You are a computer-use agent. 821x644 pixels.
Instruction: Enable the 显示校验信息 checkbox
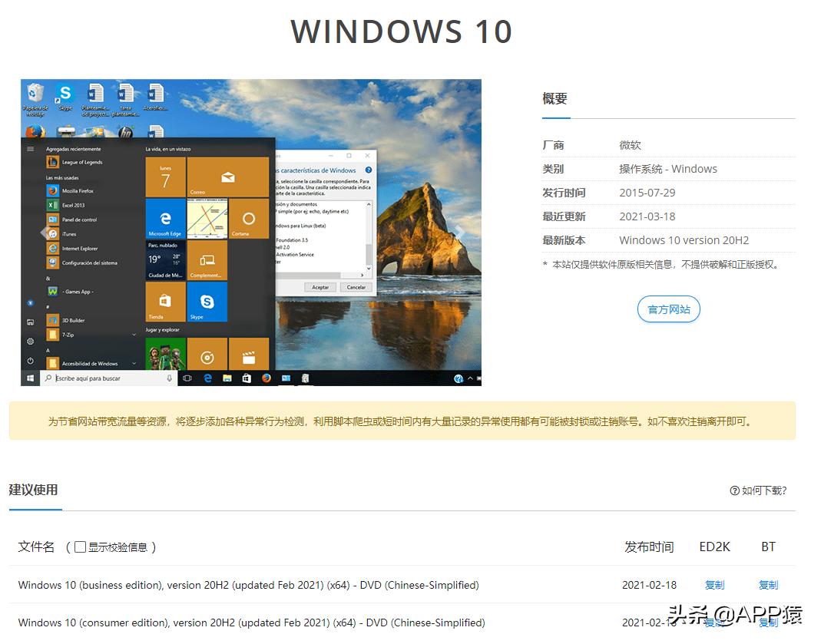81,547
